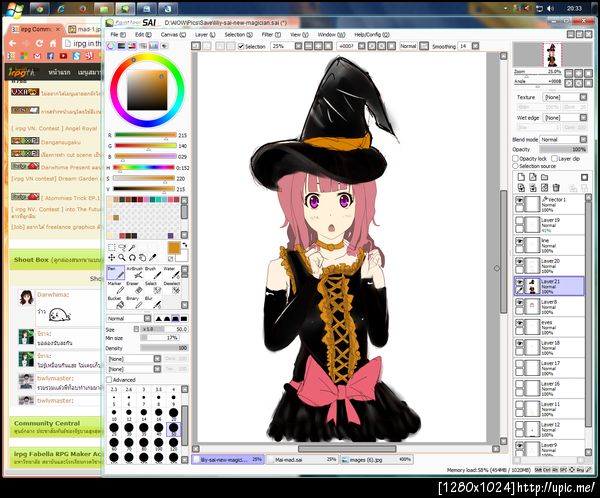The width and height of the screenshot is (600, 498).
Task: Toggle the color wheel panel icon
Action: [x=111, y=46]
